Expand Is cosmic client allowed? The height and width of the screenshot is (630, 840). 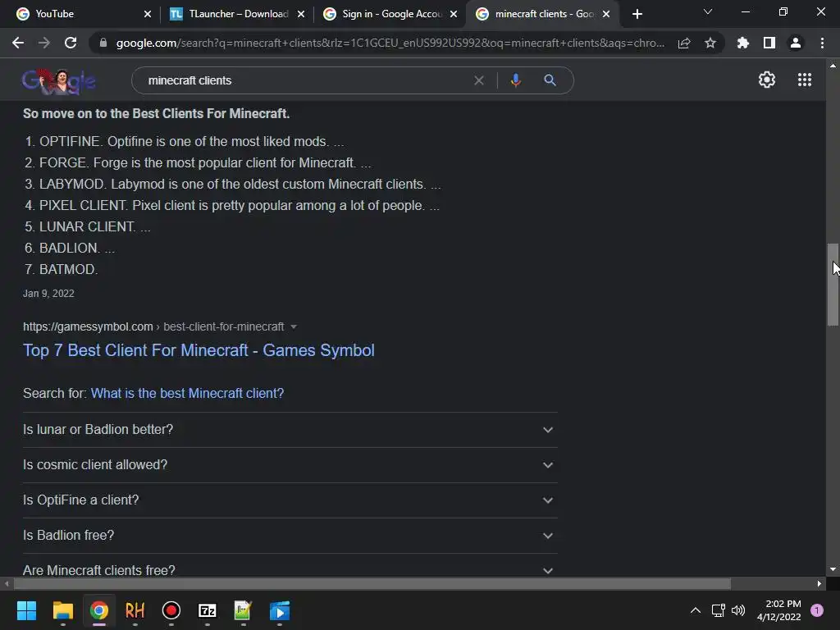point(290,465)
